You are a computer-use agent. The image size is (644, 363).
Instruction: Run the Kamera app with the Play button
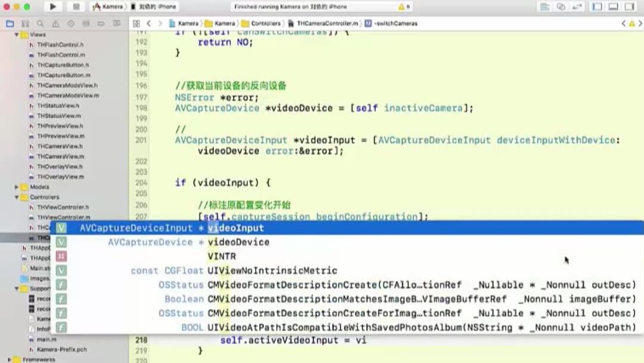coord(52,7)
